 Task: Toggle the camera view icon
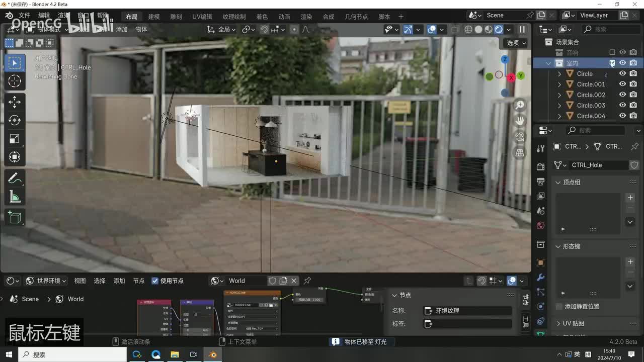(x=520, y=137)
